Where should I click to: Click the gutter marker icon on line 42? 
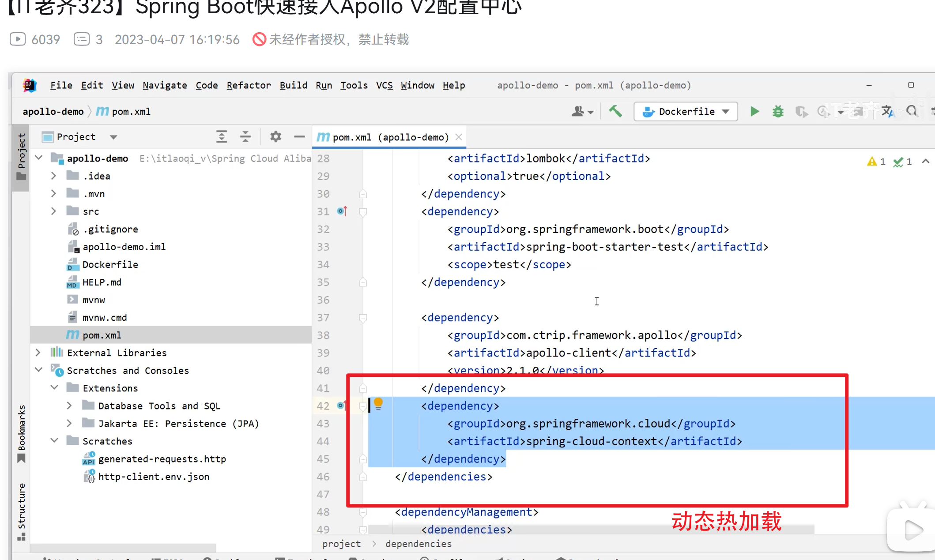click(x=342, y=405)
